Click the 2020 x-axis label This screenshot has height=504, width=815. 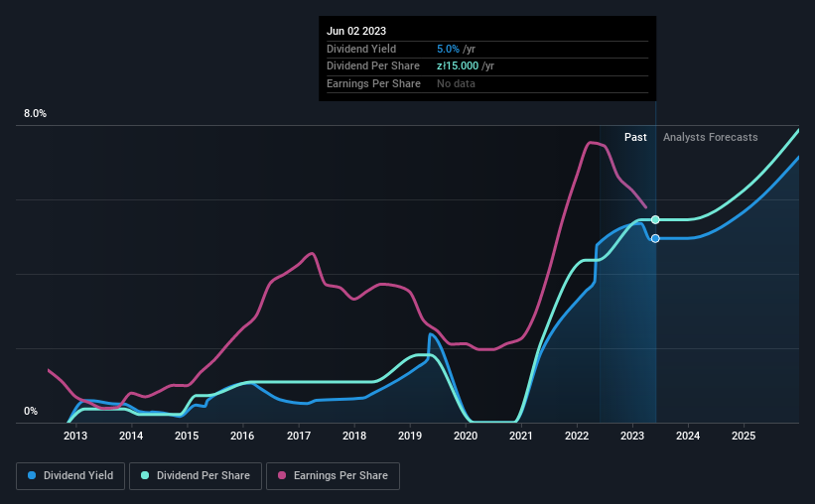466,436
